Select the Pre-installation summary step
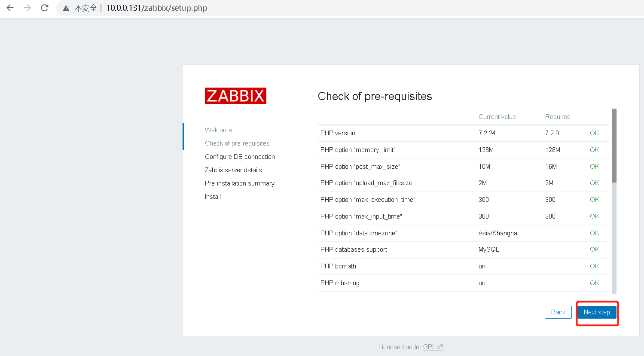644x356 pixels. tap(240, 183)
